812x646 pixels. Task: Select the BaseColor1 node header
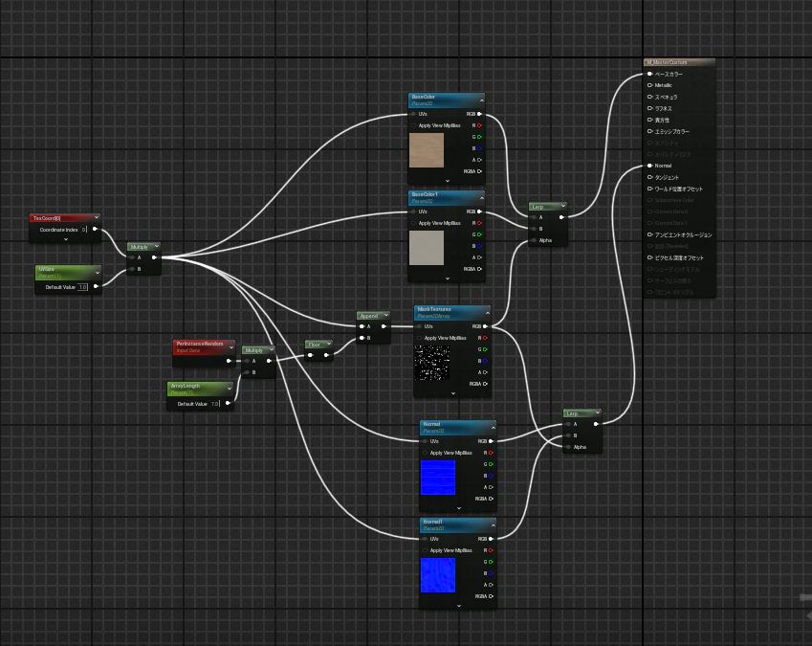click(x=447, y=197)
